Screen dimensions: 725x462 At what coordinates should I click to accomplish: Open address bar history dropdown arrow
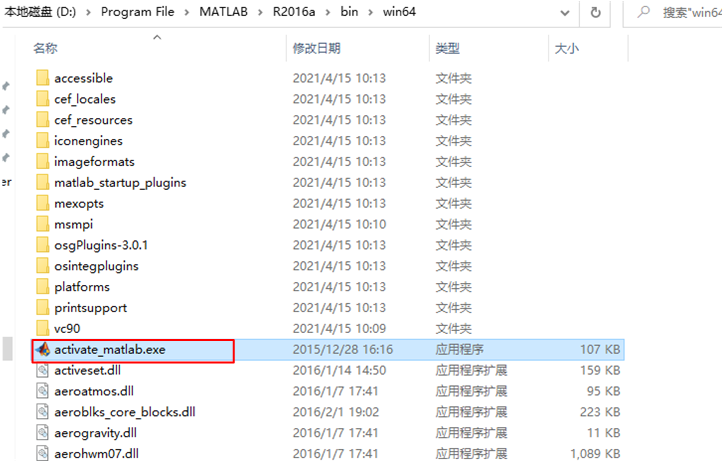pos(565,13)
